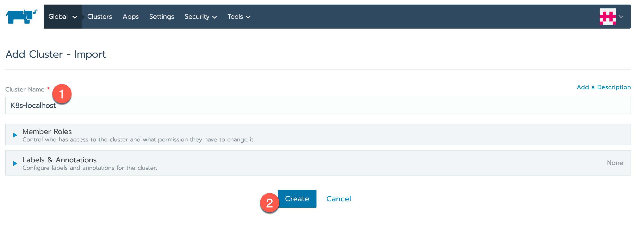Open the Apps menu item

[131, 17]
